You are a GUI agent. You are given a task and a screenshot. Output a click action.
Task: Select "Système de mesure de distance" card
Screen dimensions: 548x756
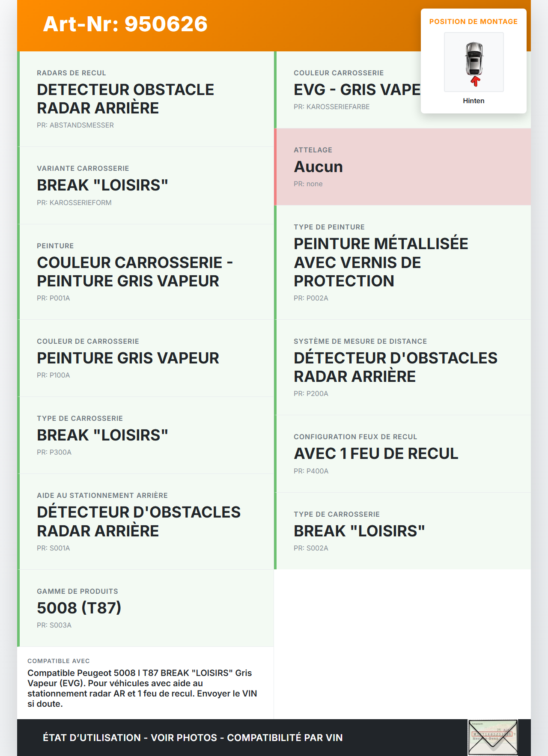(x=402, y=367)
